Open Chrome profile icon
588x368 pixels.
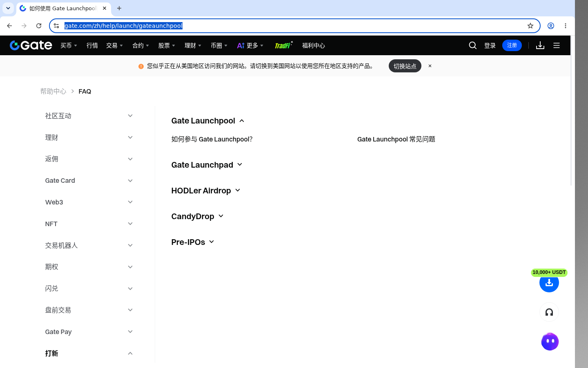(x=550, y=26)
